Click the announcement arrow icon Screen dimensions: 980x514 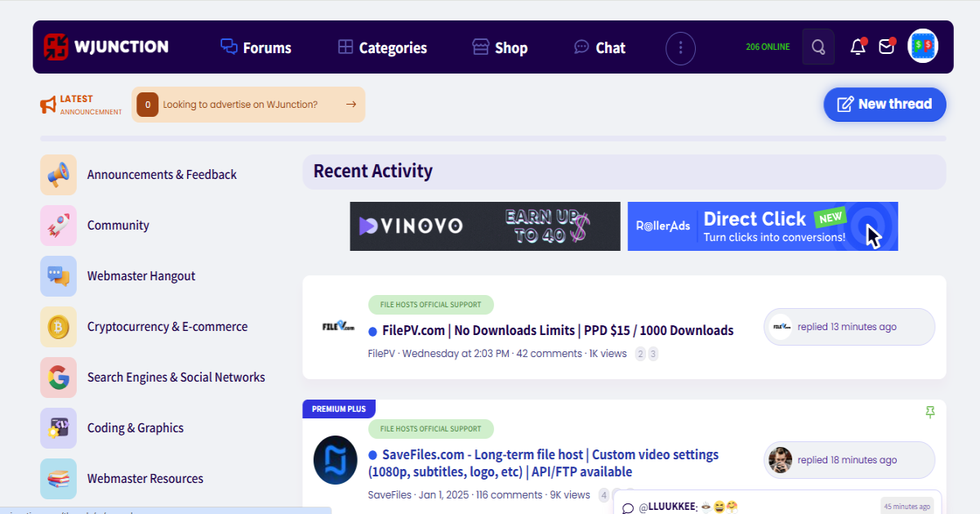click(351, 105)
